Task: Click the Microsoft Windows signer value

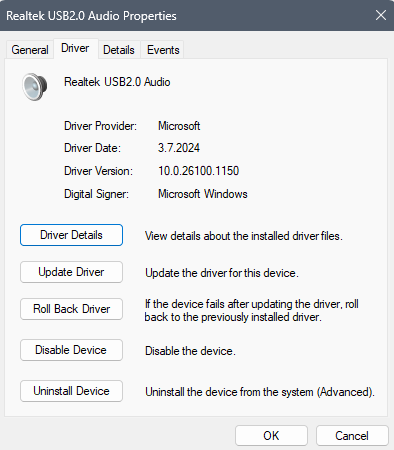Action: (203, 194)
